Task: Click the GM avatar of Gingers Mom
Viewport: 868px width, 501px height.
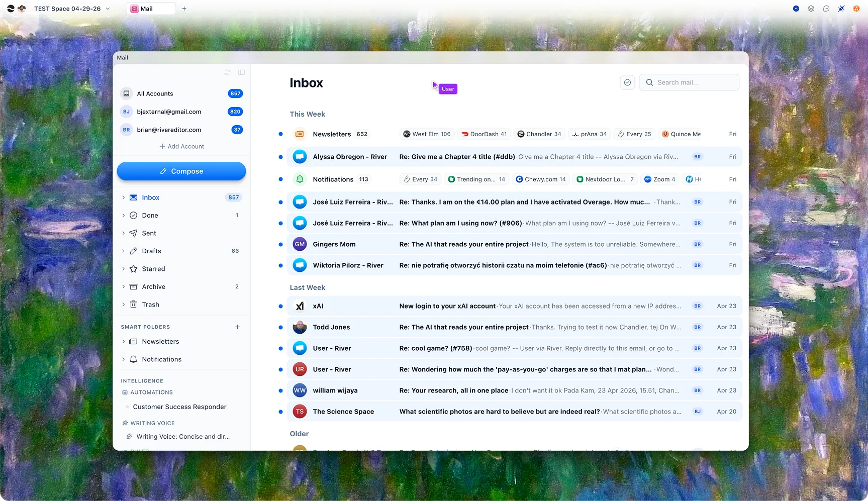Action: coord(300,244)
